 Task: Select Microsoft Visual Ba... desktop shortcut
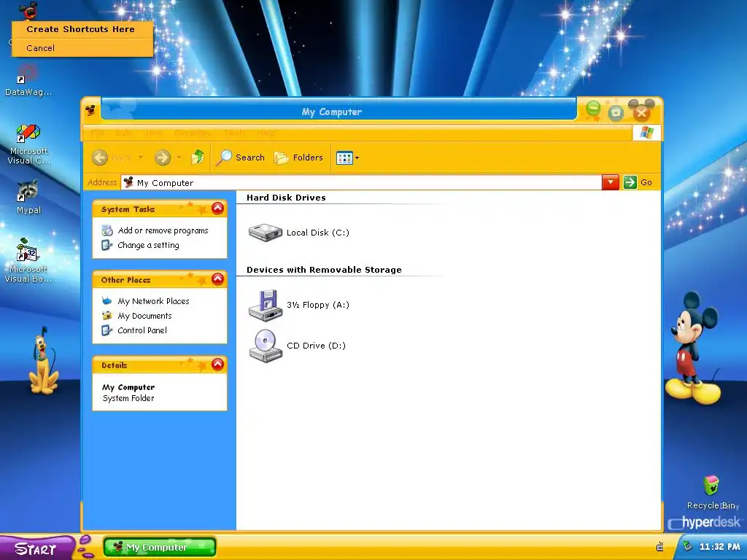(28, 261)
